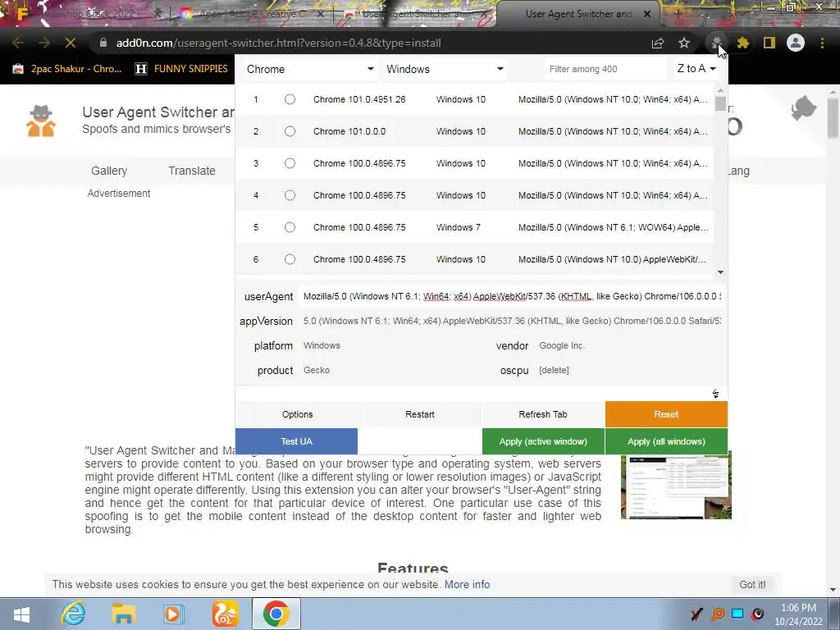Open Chrome's three-dot menu
The width and height of the screenshot is (840, 630).
coord(822,43)
